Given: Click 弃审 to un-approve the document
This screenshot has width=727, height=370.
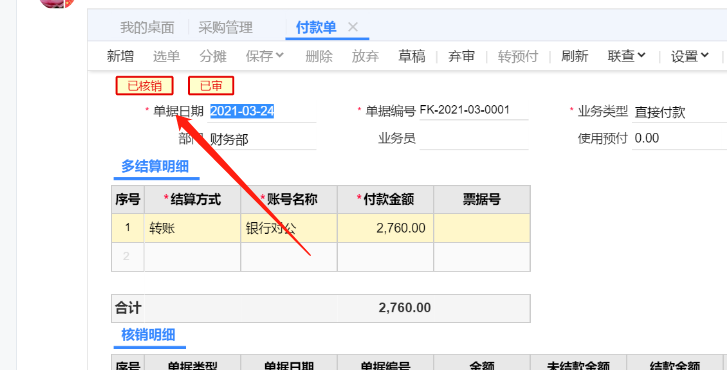Looking at the screenshot, I should (461, 56).
